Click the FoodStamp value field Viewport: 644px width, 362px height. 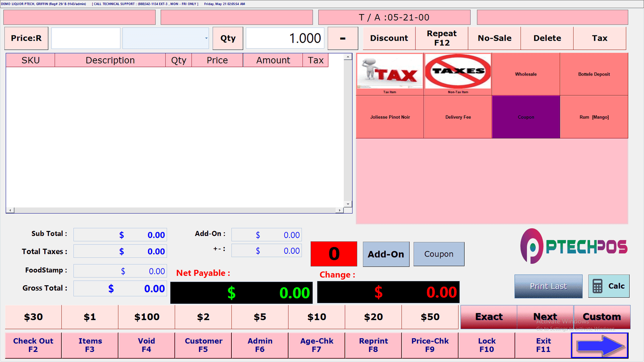coord(120,271)
